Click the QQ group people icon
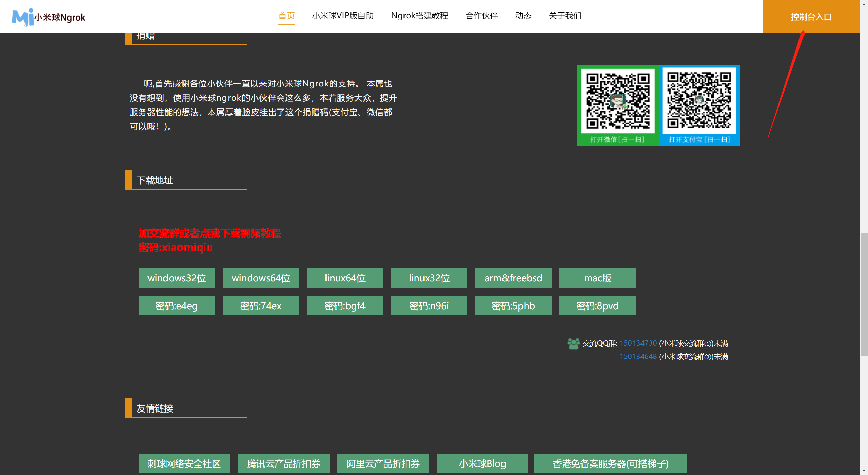The image size is (868, 475). click(x=573, y=343)
